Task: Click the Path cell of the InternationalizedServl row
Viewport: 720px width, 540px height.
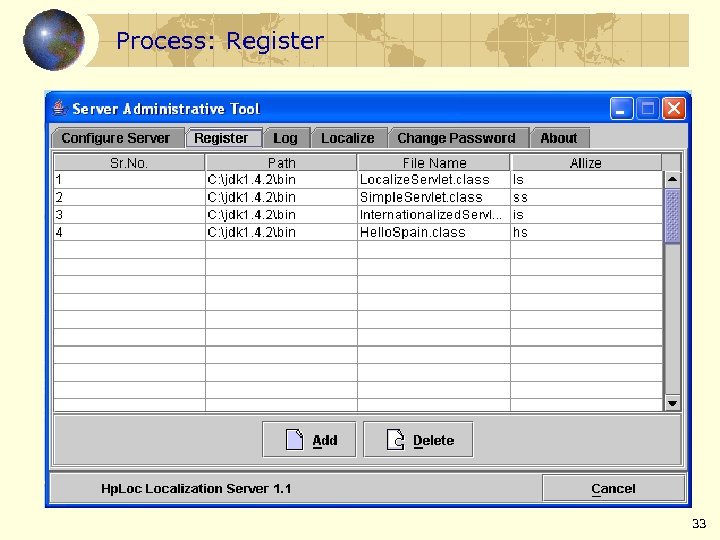Action: (281, 215)
